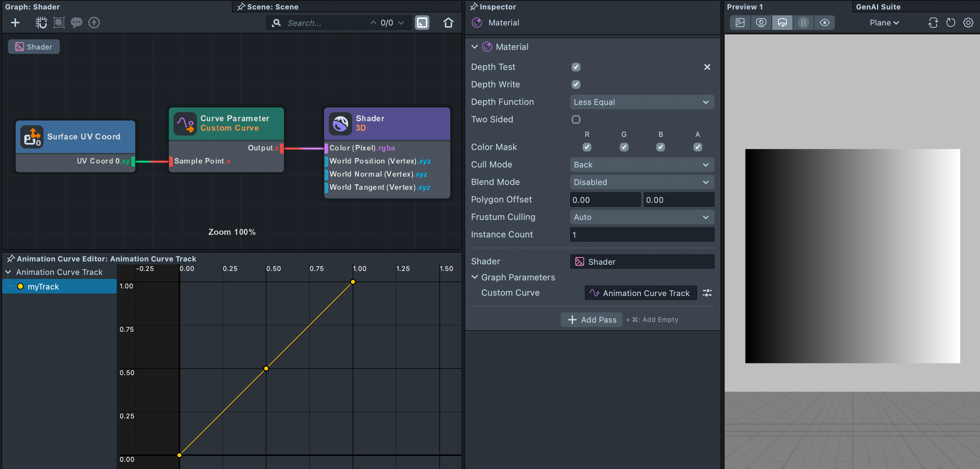The height and width of the screenshot is (469, 980).
Task: Click the add node plus icon
Action: click(15, 23)
